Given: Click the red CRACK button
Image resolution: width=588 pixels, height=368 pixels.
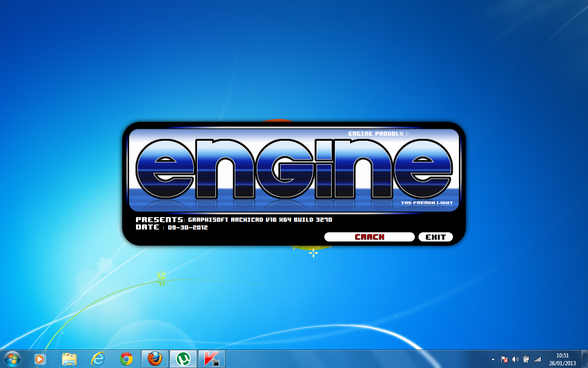Looking at the screenshot, I should (x=369, y=237).
